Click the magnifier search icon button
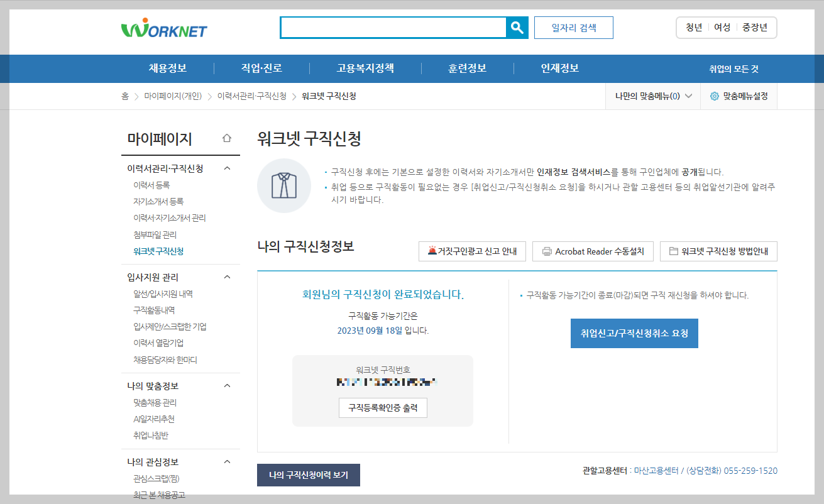Viewport: 824px width, 504px height. click(517, 28)
